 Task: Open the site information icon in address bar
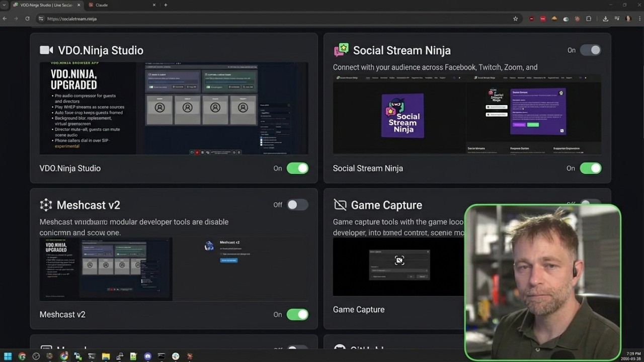click(x=41, y=19)
